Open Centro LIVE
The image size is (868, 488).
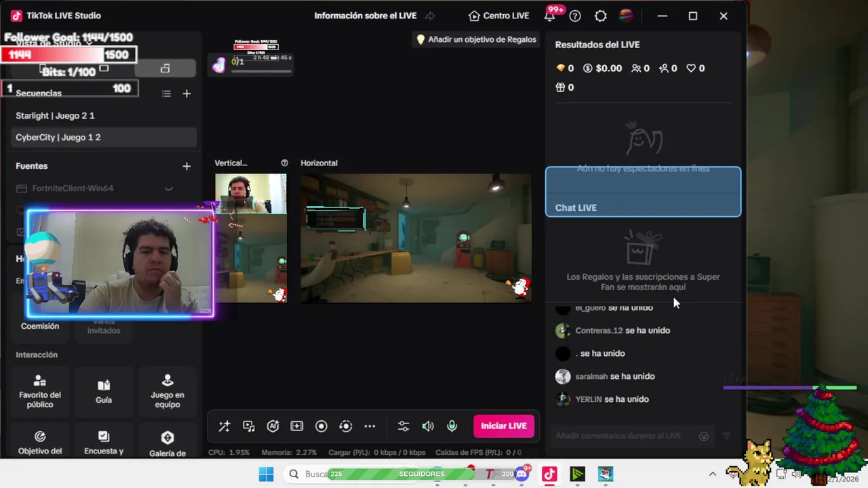point(498,16)
